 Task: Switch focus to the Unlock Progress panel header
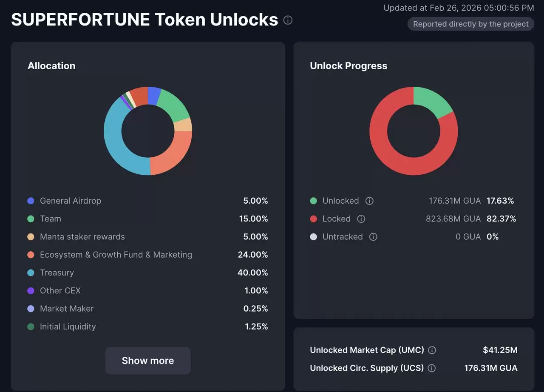(348, 65)
